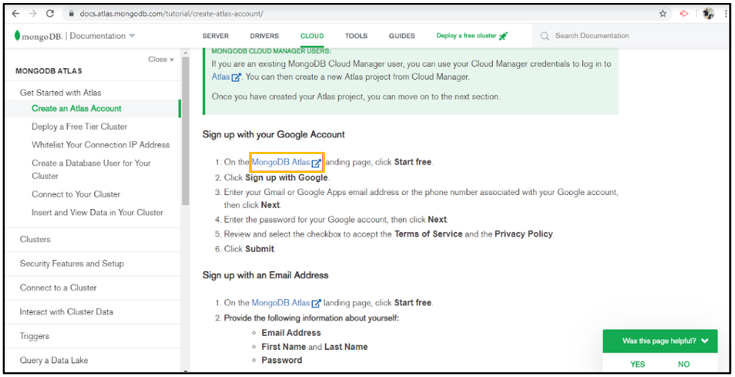Image resolution: width=735 pixels, height=377 pixels.
Task: Open Interact with Cluster Data section
Action: (67, 312)
